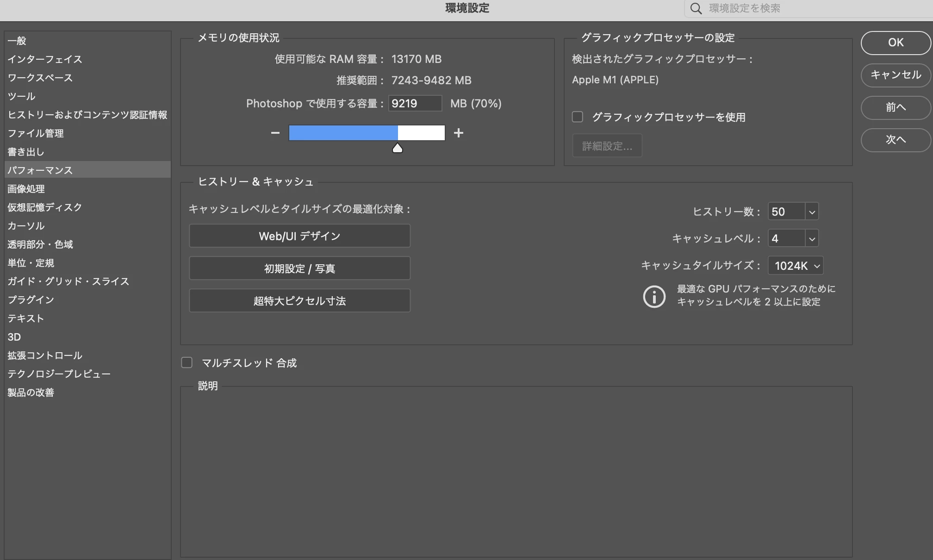
Task: Click the キャンセル button
Action: pyautogui.click(x=896, y=75)
